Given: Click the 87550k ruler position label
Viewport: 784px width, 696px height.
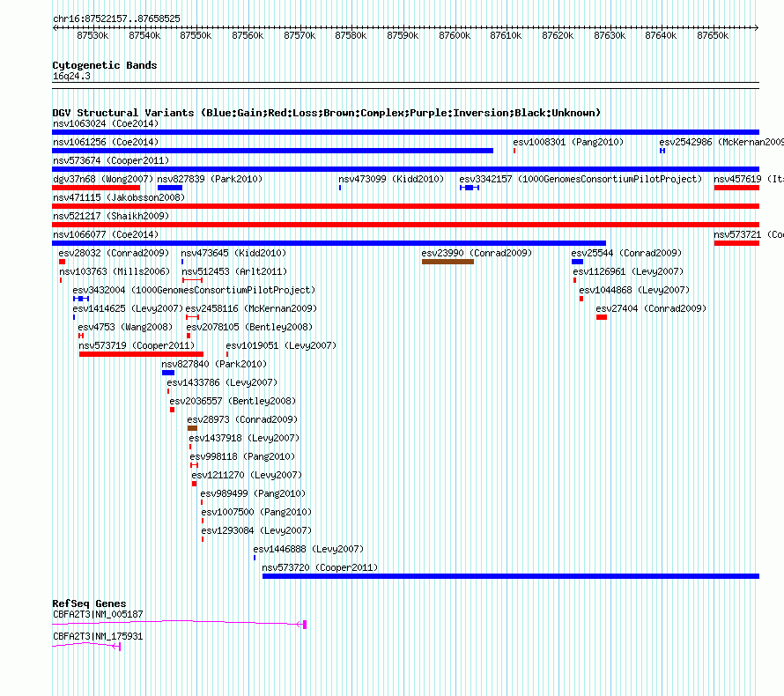Looking at the screenshot, I should [x=196, y=35].
